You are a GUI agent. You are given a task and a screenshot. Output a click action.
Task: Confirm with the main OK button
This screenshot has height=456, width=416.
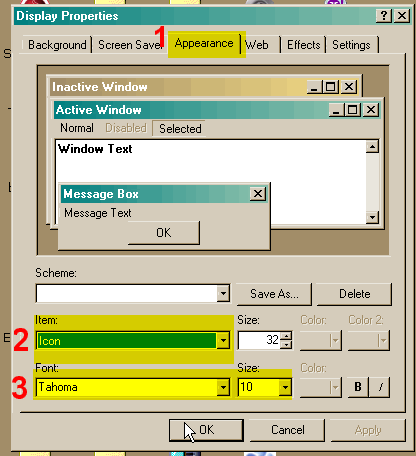click(206, 430)
